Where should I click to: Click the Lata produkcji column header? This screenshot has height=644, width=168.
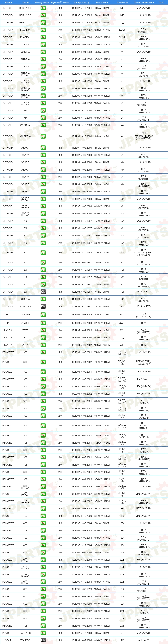(x=82, y=2)
